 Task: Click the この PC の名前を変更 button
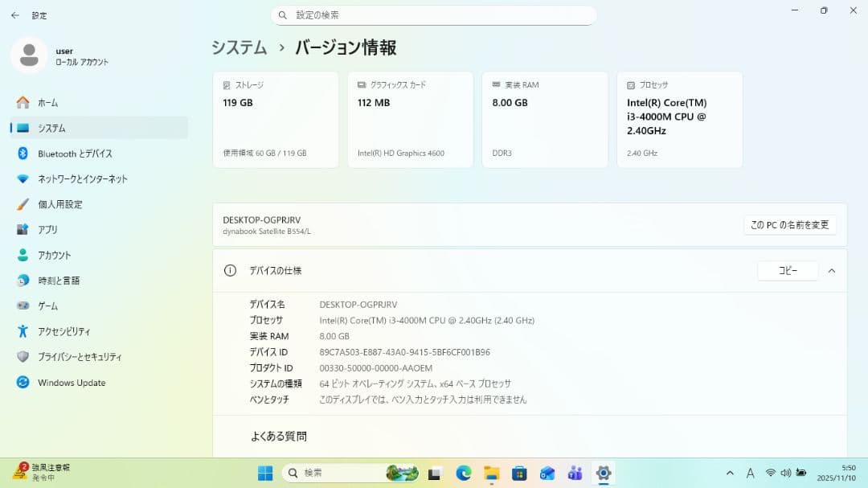coord(789,225)
